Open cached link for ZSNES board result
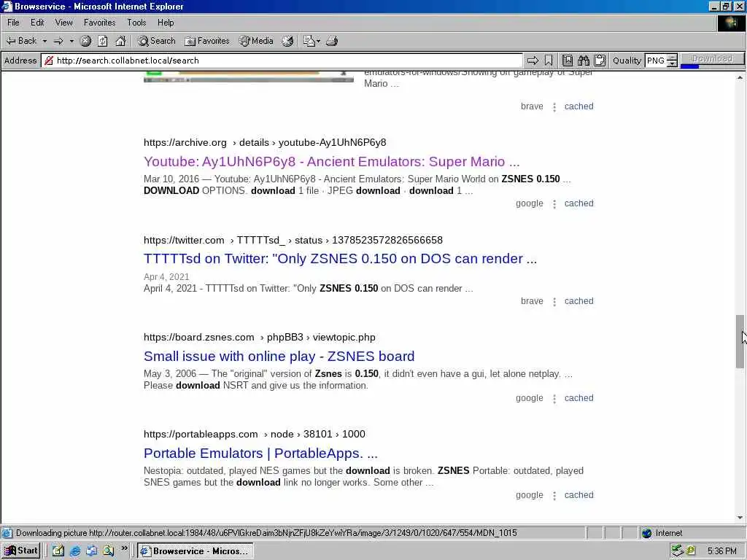This screenshot has width=747, height=560. pos(578,398)
